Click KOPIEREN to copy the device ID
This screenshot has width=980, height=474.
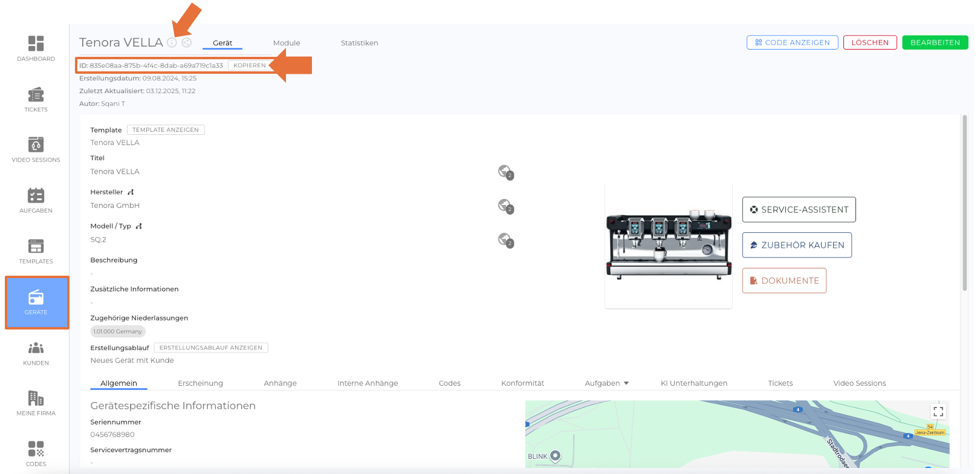point(250,65)
